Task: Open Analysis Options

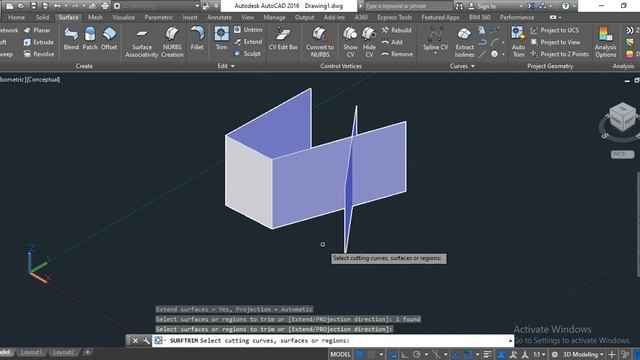Action: pyautogui.click(x=606, y=42)
